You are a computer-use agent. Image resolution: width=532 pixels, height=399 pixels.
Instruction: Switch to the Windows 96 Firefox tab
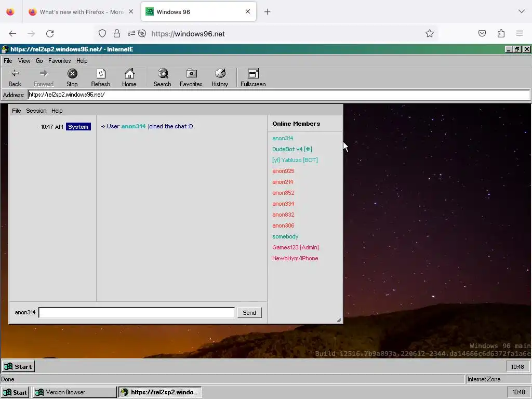198,12
